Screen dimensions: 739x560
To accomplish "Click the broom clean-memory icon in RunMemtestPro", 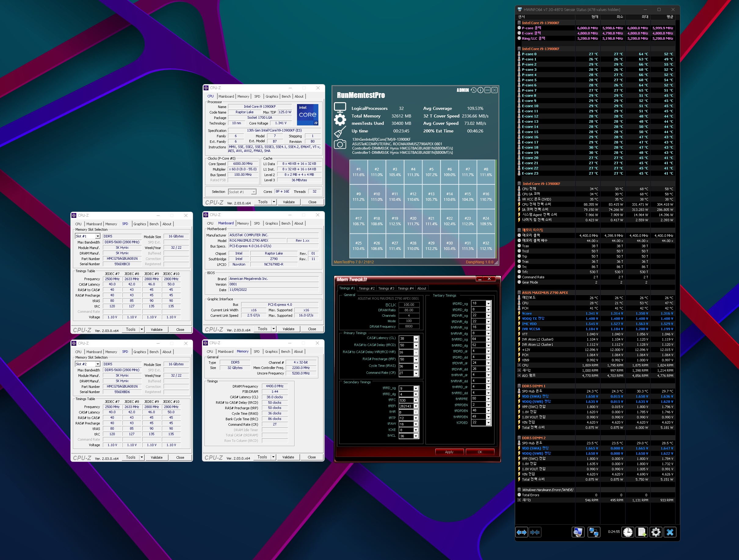I will coord(340,132).
